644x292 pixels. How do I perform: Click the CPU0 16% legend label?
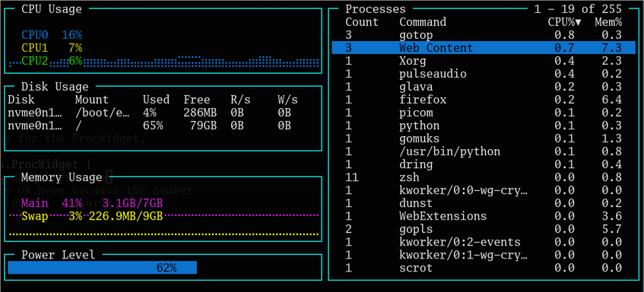[52, 35]
